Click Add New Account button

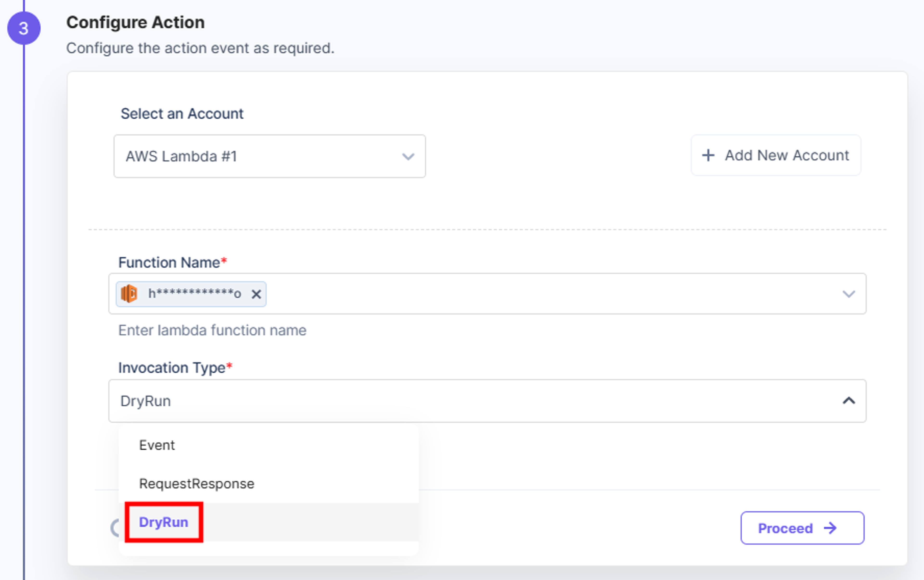pos(776,155)
